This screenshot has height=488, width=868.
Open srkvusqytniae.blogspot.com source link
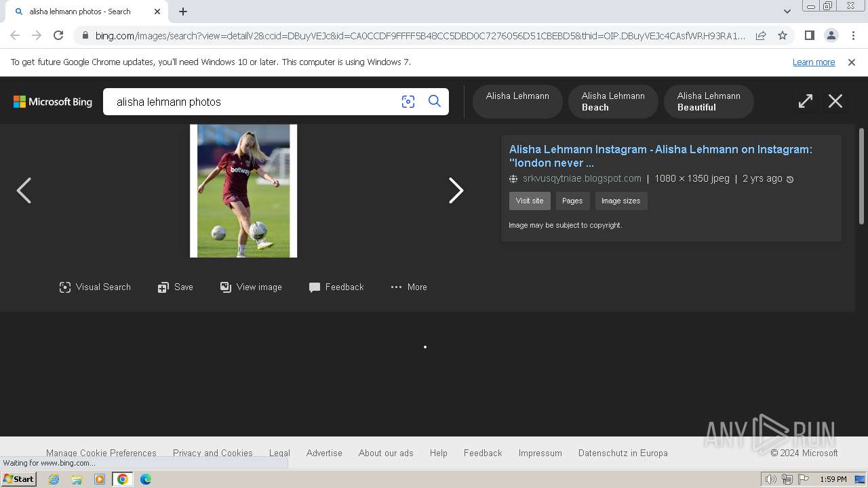[582, 179]
